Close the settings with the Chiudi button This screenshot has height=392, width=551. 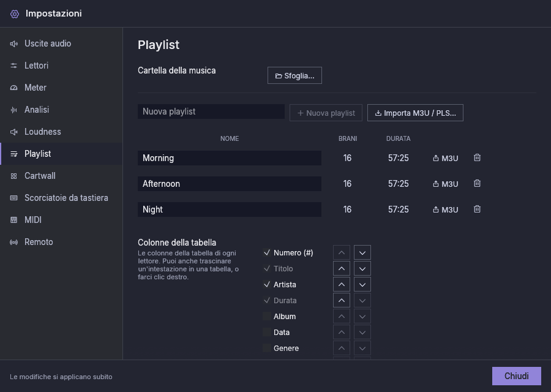coord(517,376)
